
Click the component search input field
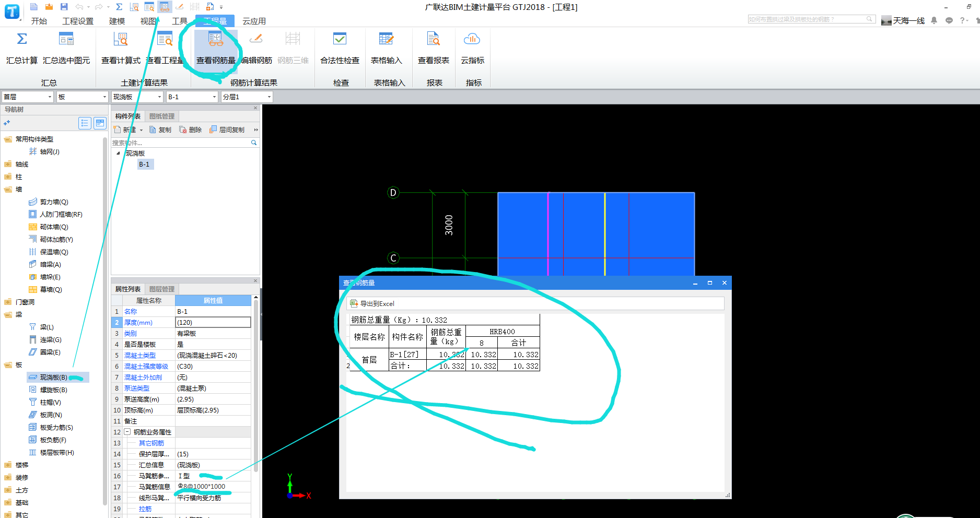181,143
